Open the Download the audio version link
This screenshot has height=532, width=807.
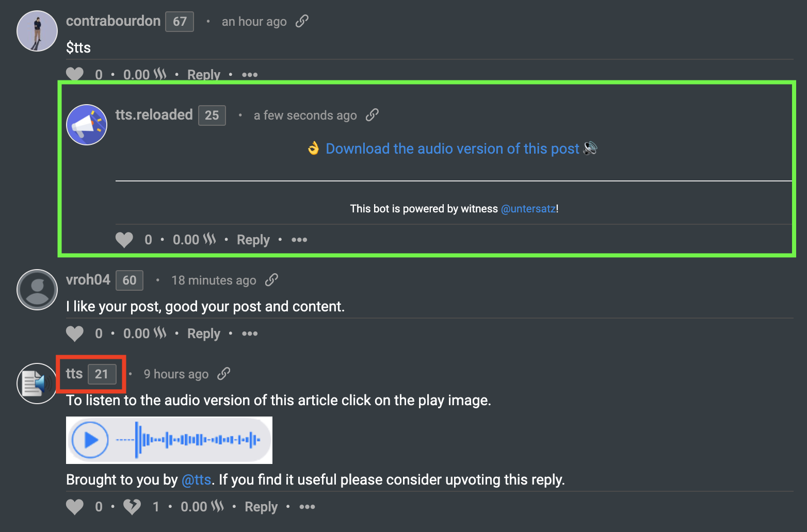click(451, 148)
